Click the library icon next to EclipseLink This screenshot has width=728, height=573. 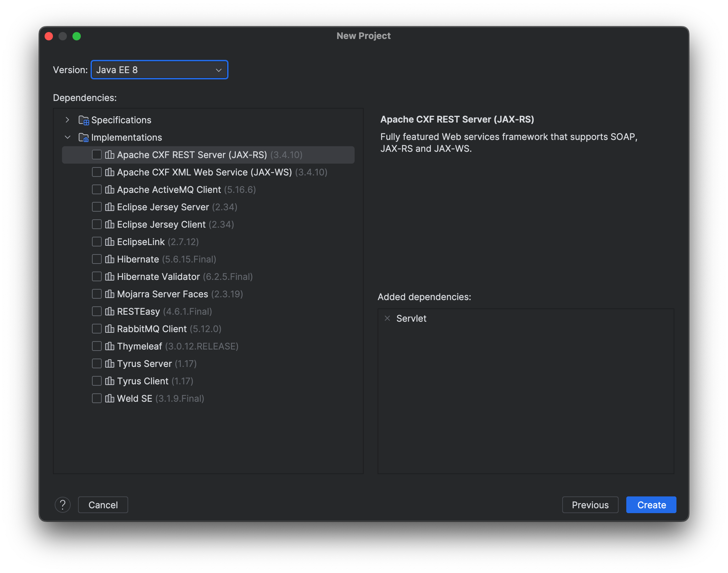(109, 242)
